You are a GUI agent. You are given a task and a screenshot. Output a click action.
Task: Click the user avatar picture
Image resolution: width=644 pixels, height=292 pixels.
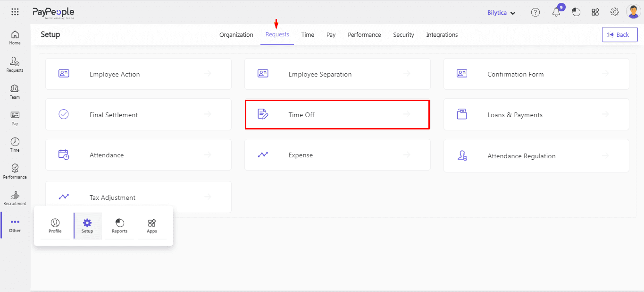point(633,12)
